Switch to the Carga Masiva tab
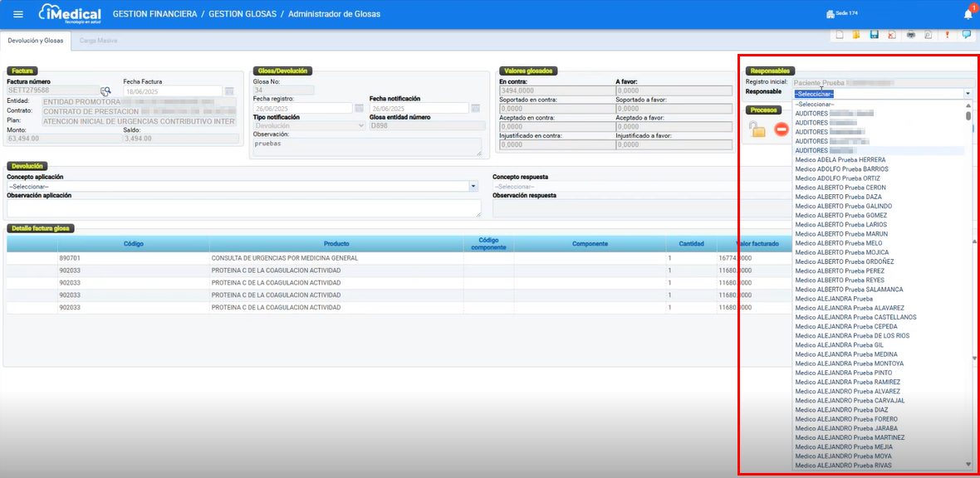Image resolution: width=980 pixels, height=478 pixels. (98, 40)
